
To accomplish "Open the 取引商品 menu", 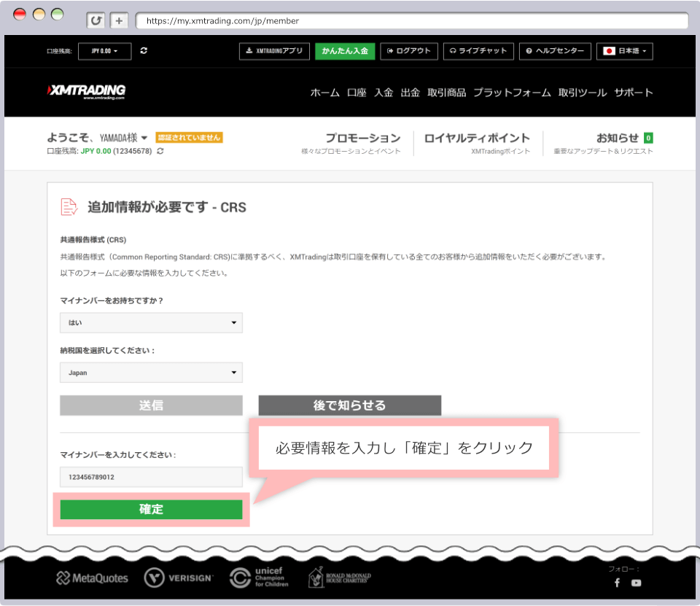I will 446,93.
